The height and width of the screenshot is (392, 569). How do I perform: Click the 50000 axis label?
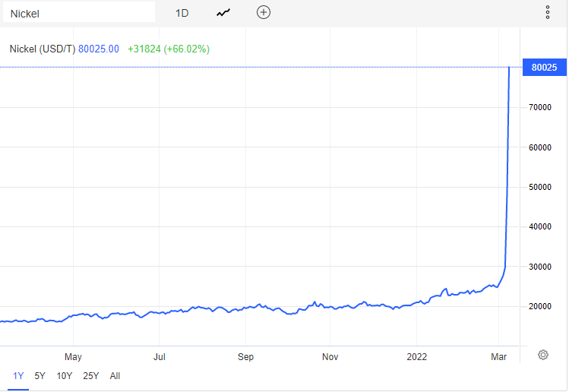tap(540, 187)
